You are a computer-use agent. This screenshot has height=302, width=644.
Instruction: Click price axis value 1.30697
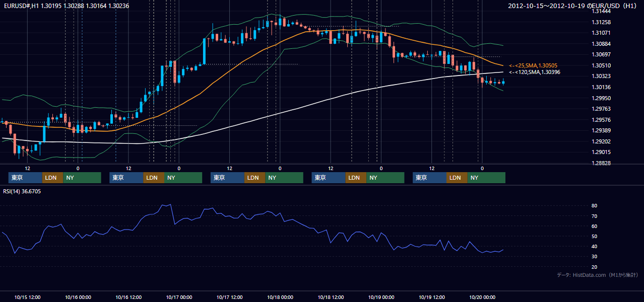(601, 54)
